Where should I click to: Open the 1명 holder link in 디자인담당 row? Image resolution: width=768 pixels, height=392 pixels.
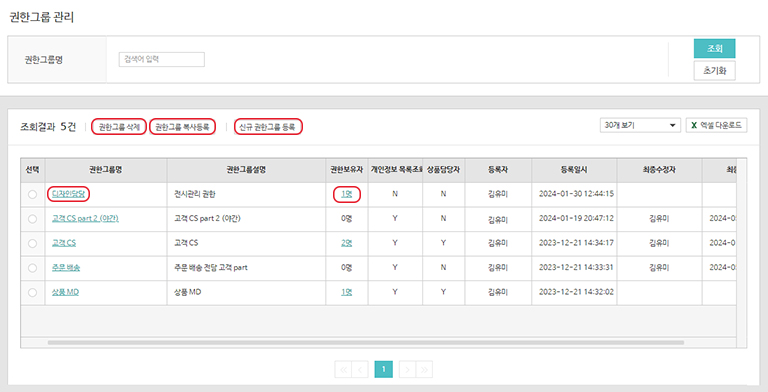coord(346,194)
